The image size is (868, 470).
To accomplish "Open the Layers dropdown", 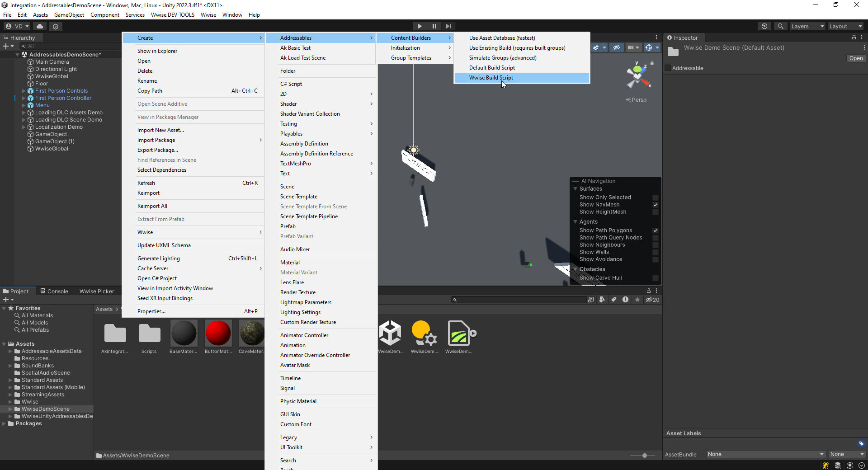I will 807,26.
